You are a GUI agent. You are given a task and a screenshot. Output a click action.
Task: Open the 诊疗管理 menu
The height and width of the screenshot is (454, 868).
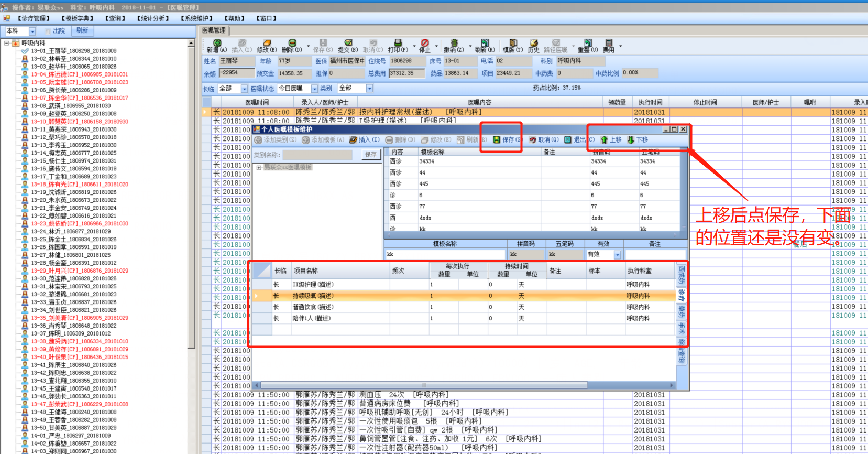tap(34, 18)
